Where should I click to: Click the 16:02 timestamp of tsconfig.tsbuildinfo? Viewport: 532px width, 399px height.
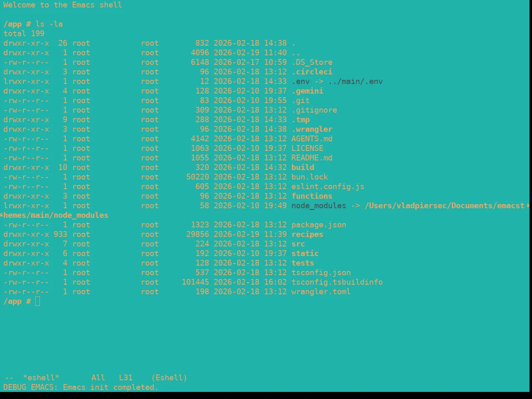pos(275,282)
